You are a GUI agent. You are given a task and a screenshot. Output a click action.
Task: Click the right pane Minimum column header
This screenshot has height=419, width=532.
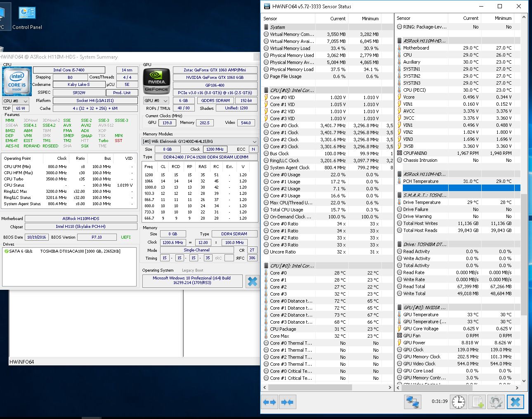[x=498, y=18]
